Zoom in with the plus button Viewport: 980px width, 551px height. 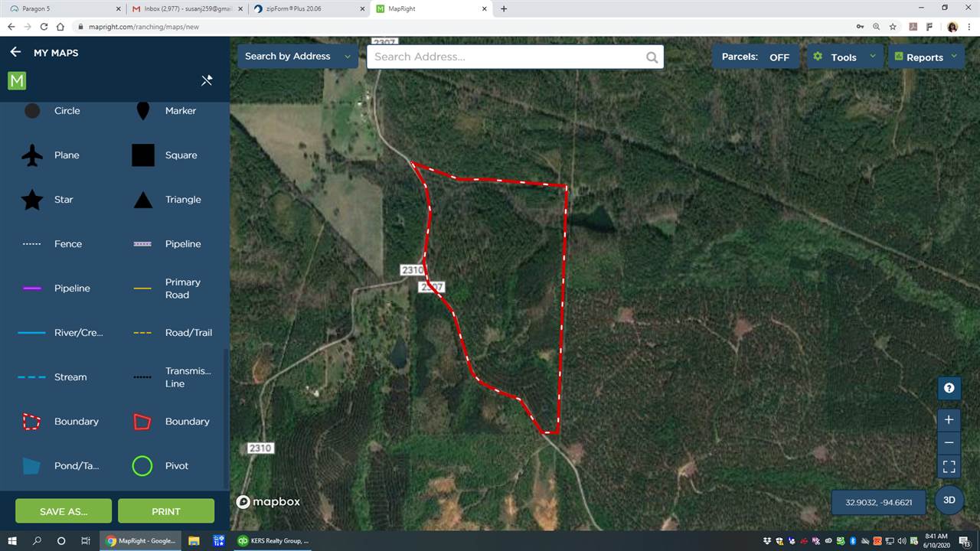(949, 419)
